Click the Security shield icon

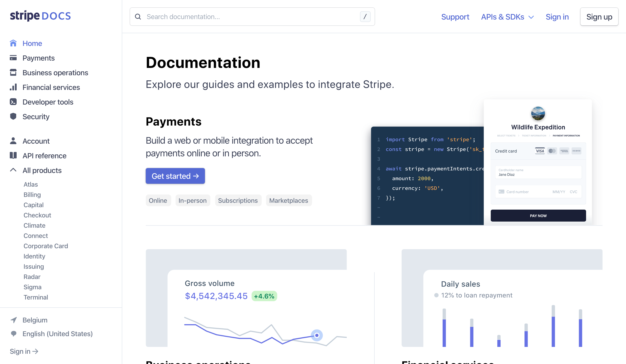pos(13,116)
